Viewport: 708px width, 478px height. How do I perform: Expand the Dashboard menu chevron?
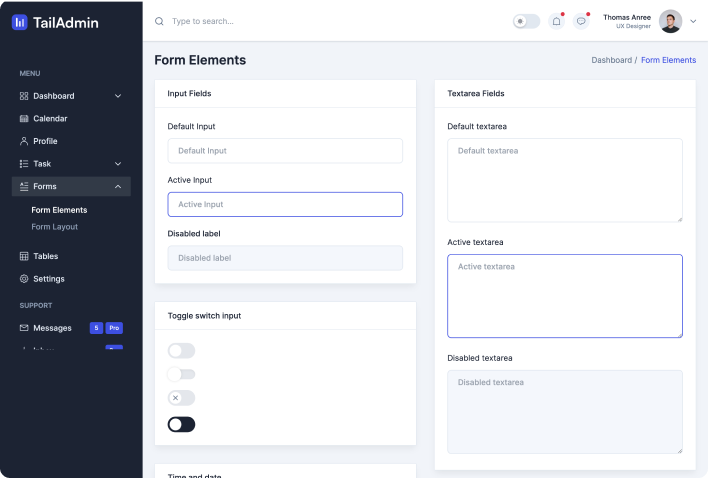[x=118, y=96]
